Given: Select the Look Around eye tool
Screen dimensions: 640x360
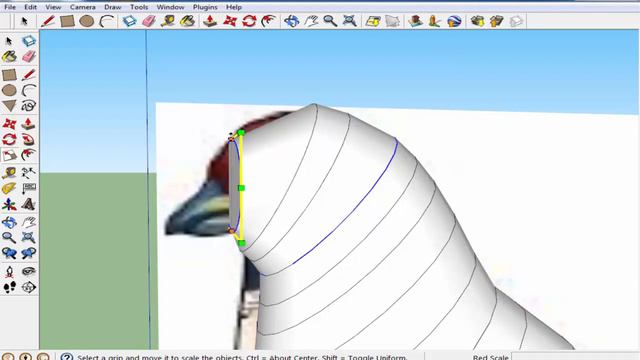Looking at the screenshot, I should tap(29, 271).
